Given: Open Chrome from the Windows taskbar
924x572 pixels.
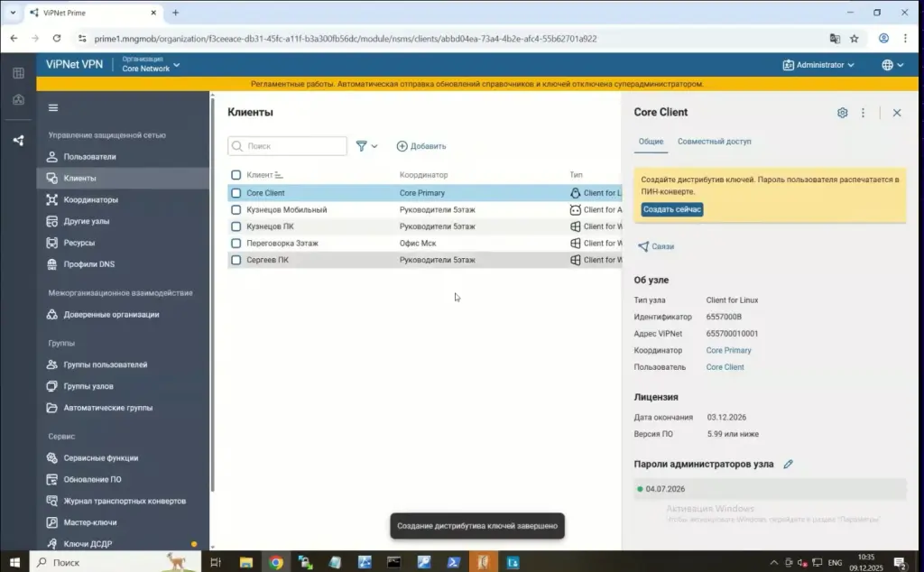Looking at the screenshot, I should tap(276, 563).
